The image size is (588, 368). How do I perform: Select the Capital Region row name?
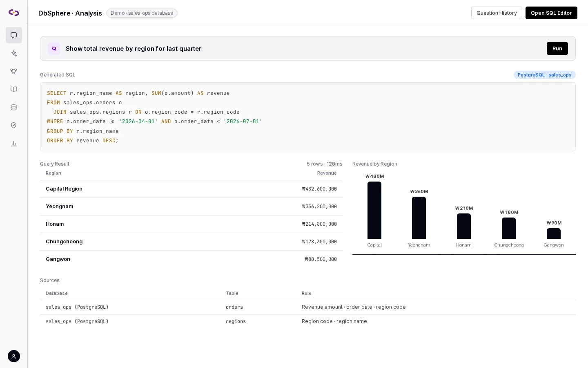pos(64,189)
